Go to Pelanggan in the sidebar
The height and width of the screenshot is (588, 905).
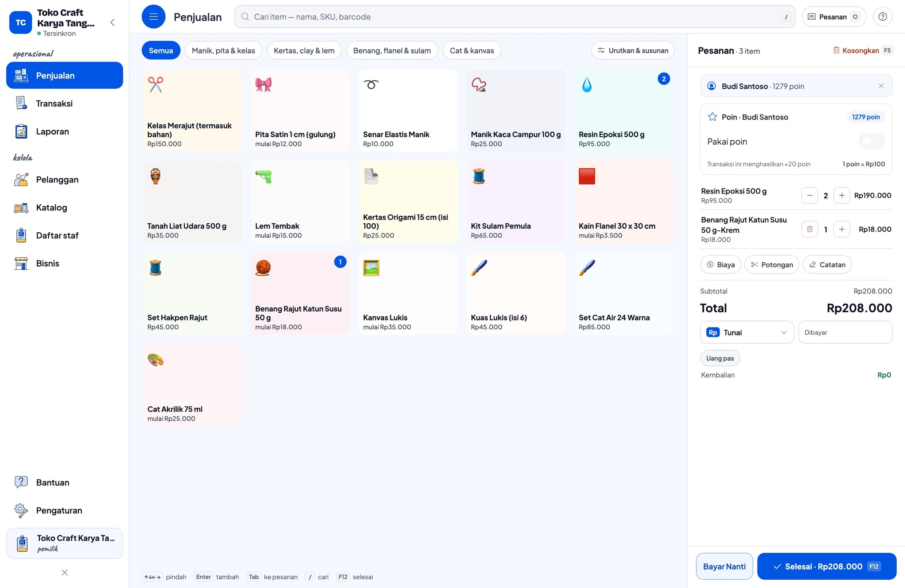click(x=64, y=180)
